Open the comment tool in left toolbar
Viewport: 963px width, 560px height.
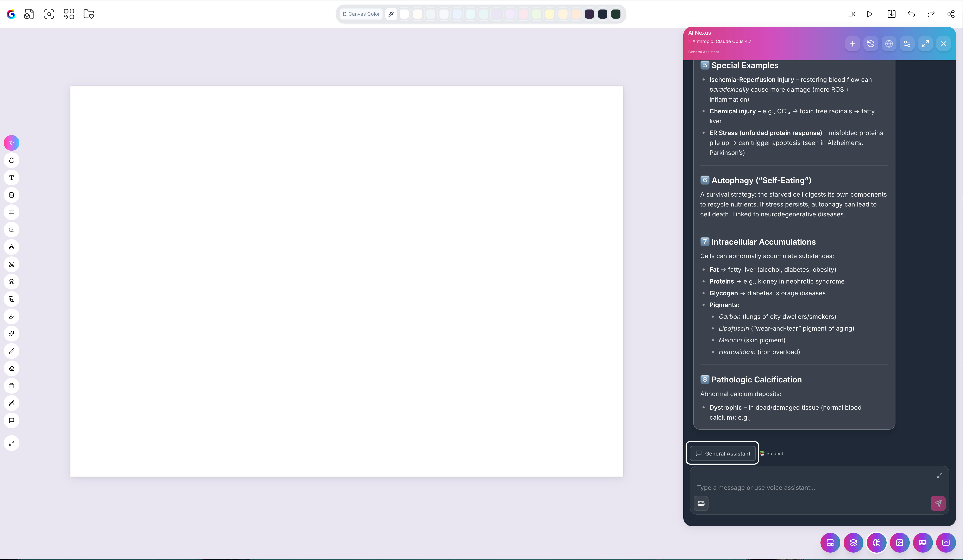click(12, 421)
